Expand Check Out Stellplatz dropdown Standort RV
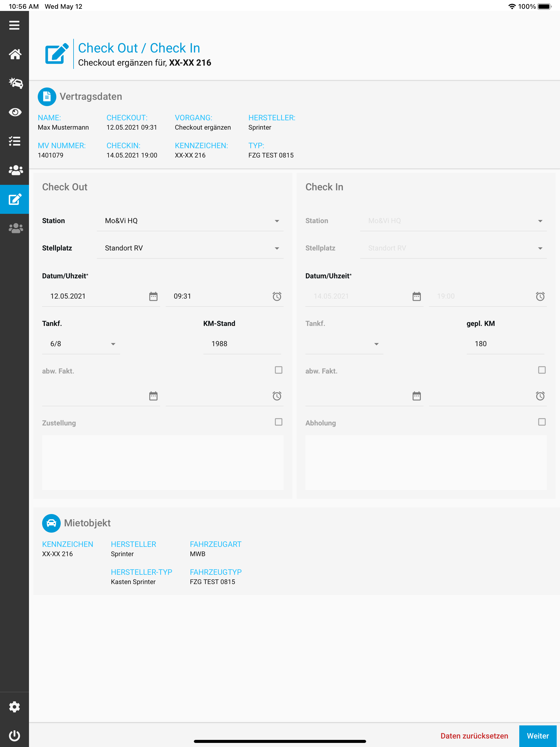The height and width of the screenshot is (747, 560). pyautogui.click(x=190, y=248)
